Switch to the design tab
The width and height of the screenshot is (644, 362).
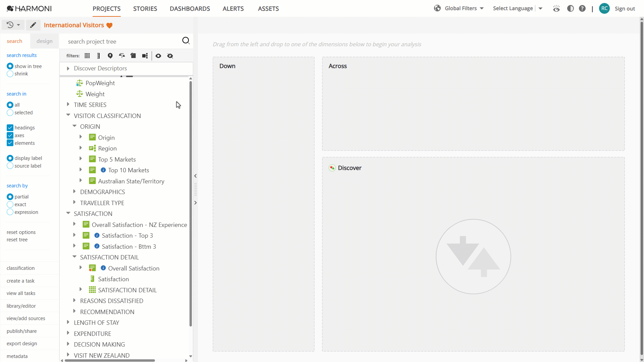(45, 41)
